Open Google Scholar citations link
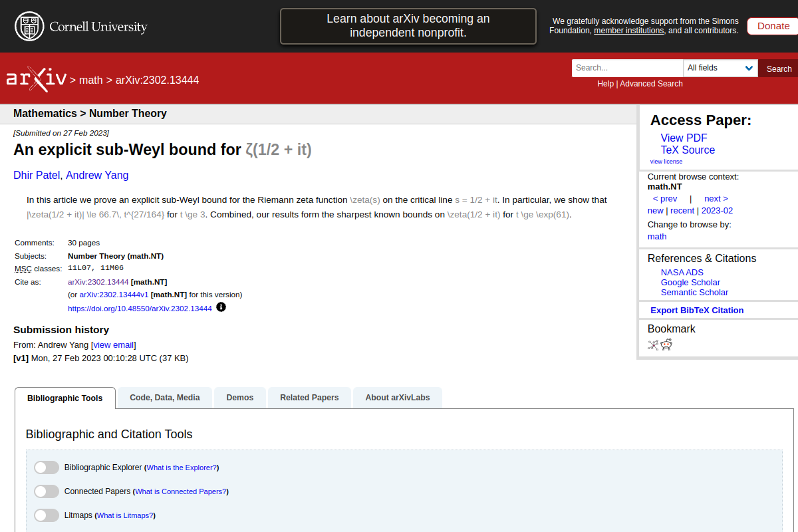The height and width of the screenshot is (532, 798). click(690, 282)
